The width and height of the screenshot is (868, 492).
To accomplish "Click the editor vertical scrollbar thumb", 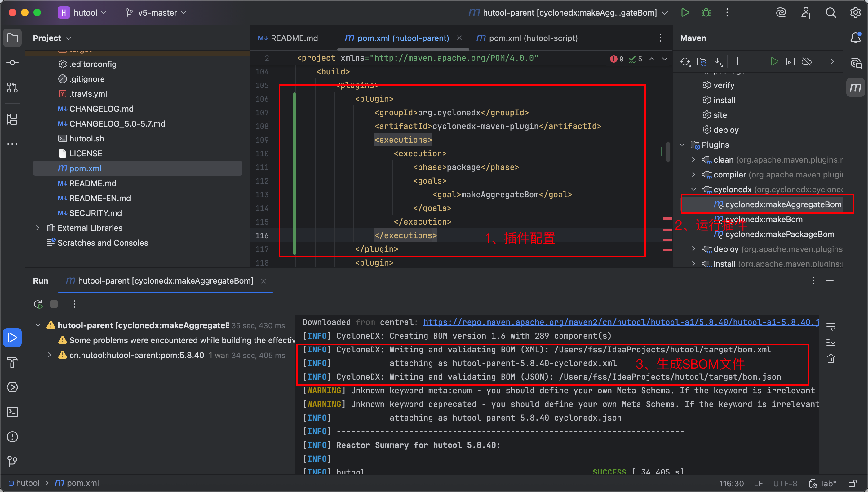I will click(x=668, y=152).
